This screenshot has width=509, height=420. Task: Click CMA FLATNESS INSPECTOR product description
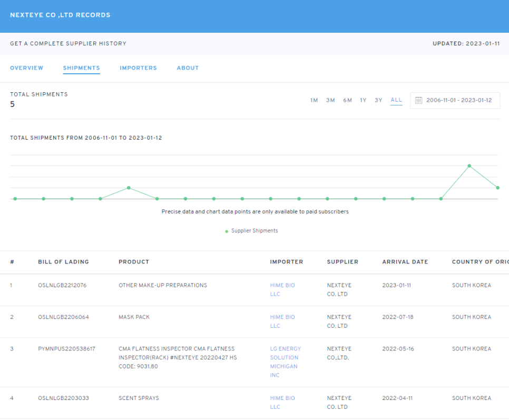[x=178, y=358]
